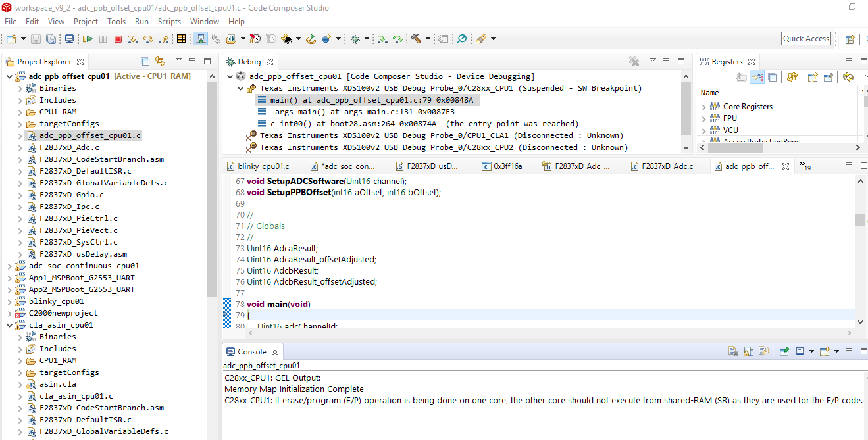Maximize the Project Explorer panel
This screenshot has height=440, width=868.
tap(207, 61)
